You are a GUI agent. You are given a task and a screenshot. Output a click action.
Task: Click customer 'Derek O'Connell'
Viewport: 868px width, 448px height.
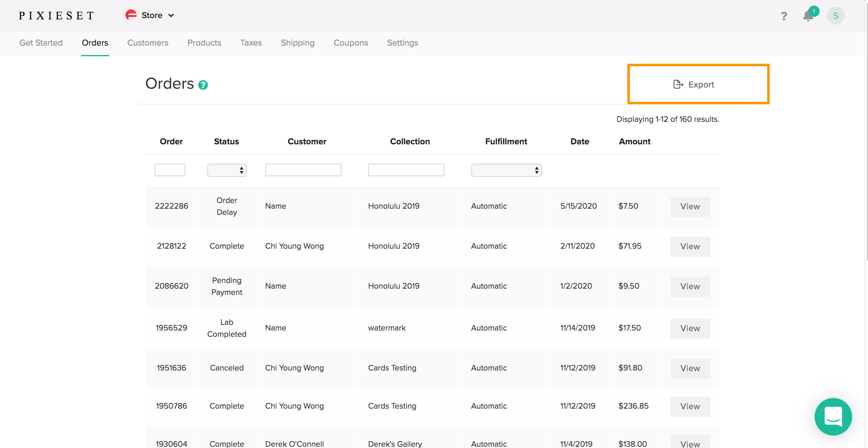click(x=295, y=444)
